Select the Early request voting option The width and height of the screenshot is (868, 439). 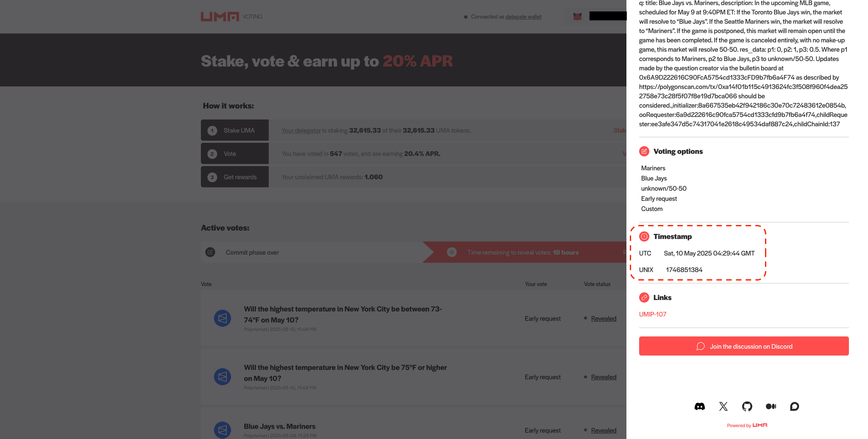pos(659,198)
